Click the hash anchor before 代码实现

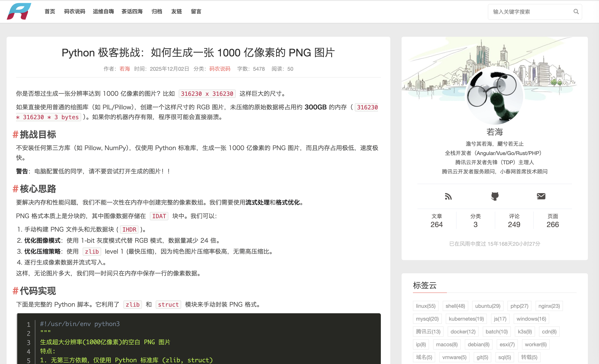(x=15, y=291)
